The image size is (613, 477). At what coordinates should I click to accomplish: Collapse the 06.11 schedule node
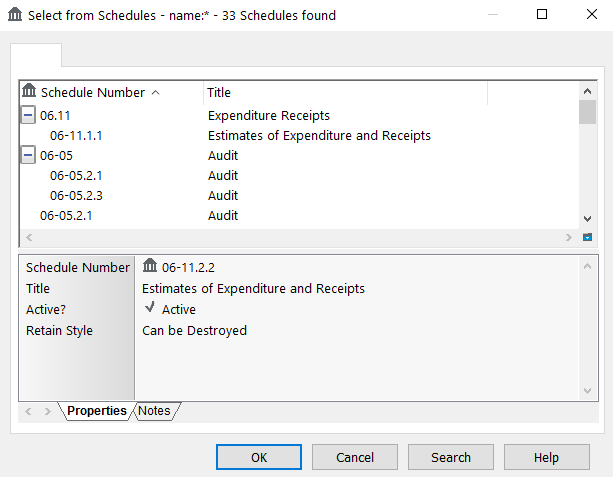tap(28, 115)
